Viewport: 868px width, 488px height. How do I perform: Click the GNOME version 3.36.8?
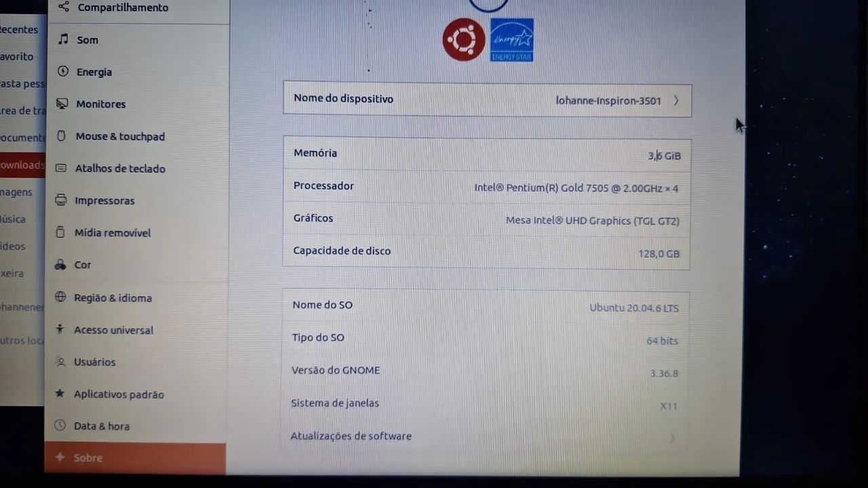pyautogui.click(x=664, y=373)
